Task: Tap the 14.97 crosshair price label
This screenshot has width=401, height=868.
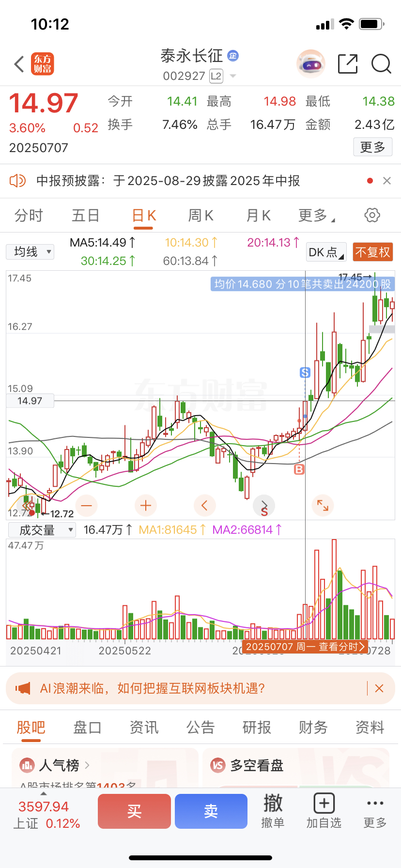Action: [x=30, y=401]
